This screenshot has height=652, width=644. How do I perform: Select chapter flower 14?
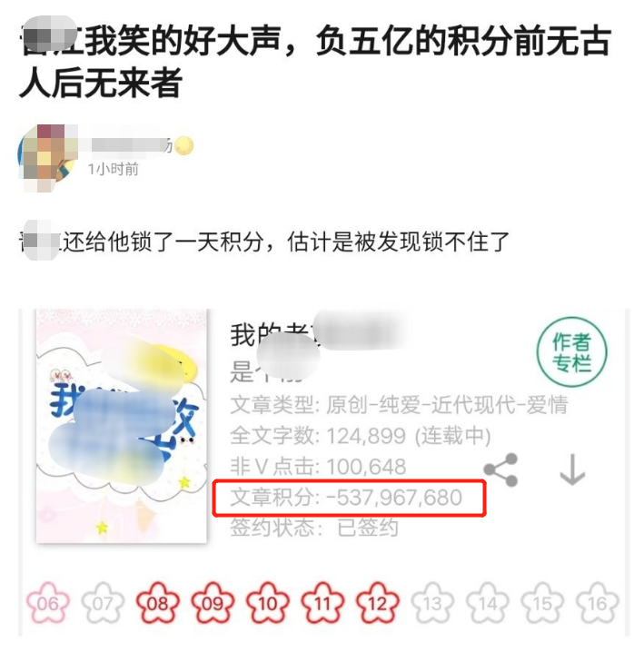[487, 603]
